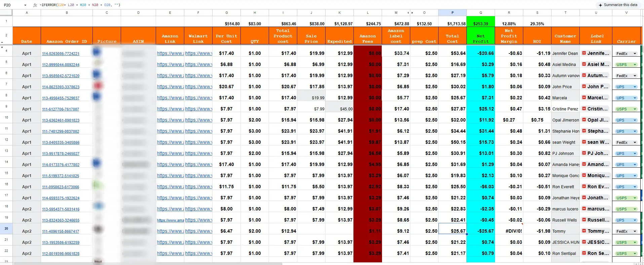This screenshot has width=644, height=265.
Task: Open the JESSIC... label link chip
Action: (x=596, y=242)
